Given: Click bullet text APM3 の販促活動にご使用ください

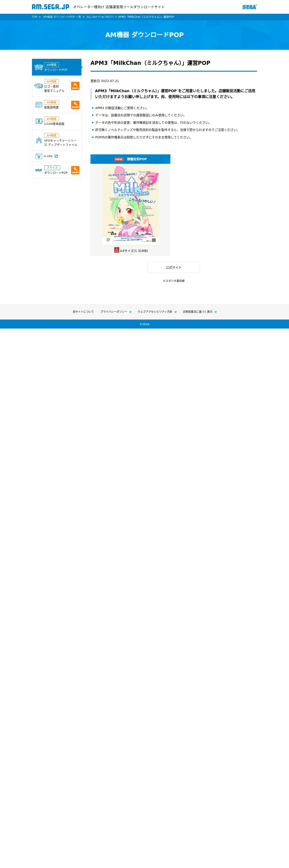Looking at the screenshot, I should pos(122,108).
